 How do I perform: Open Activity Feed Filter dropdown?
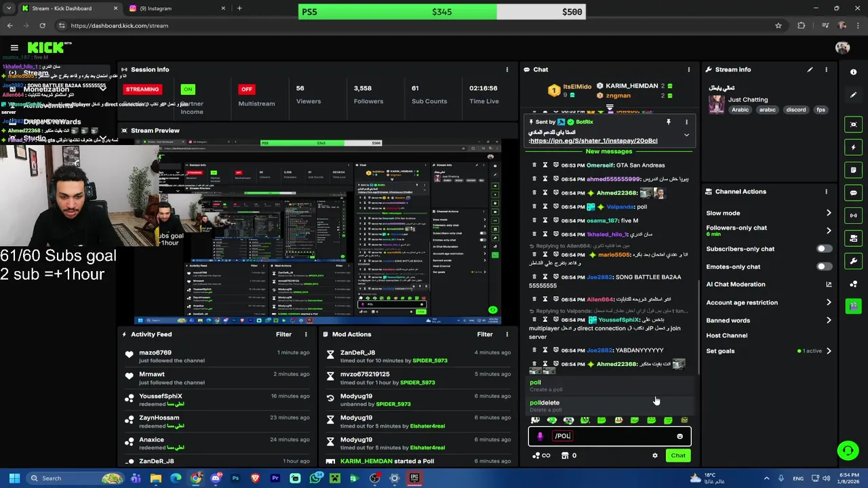[x=283, y=334]
